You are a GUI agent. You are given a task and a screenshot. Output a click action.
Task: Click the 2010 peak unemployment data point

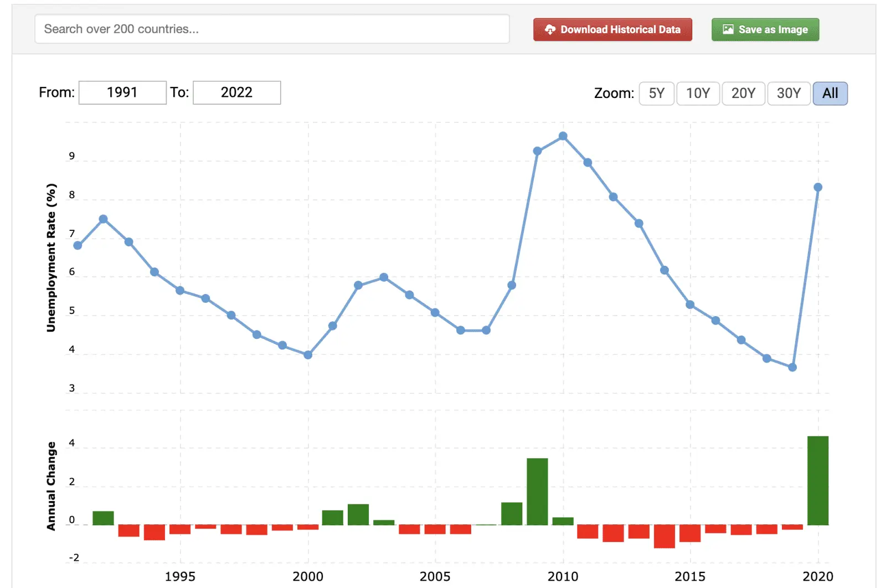(563, 136)
